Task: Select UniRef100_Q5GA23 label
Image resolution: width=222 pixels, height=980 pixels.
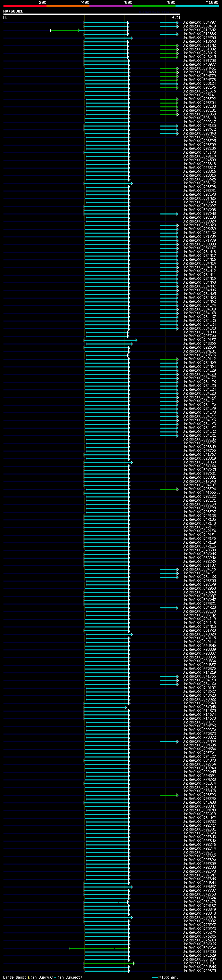Action: (x=199, y=225)
